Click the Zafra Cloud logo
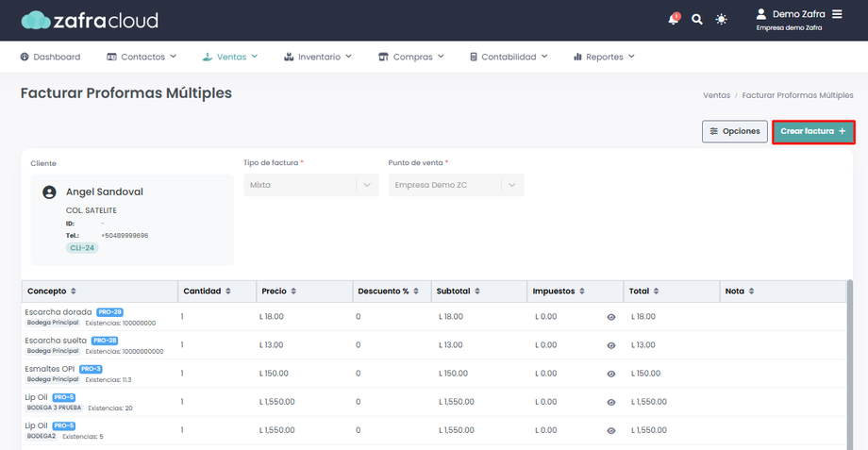This screenshot has width=868, height=450. 90,20
